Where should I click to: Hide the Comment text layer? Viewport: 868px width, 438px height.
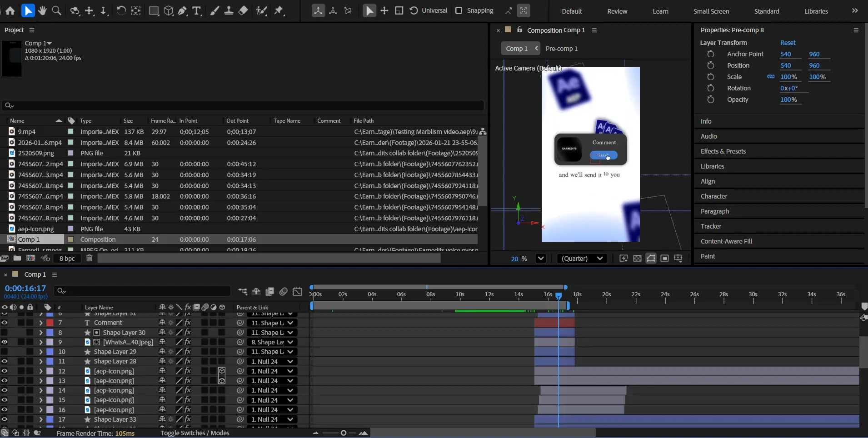5,323
